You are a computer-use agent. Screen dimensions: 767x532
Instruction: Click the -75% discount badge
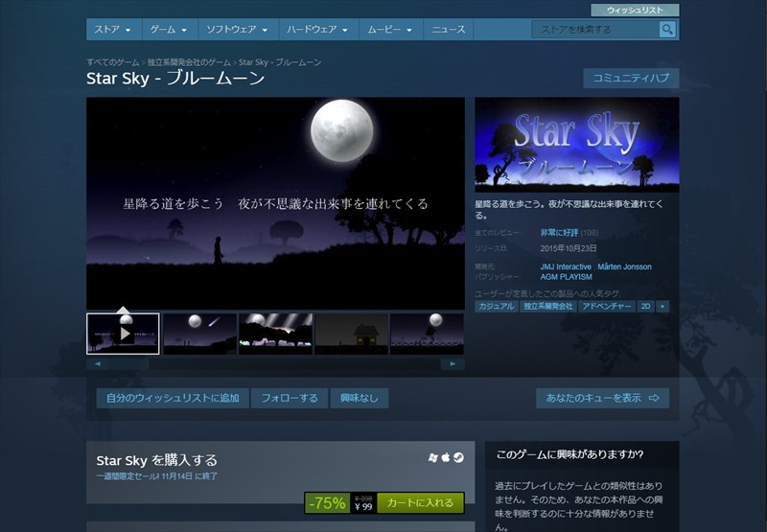(327, 502)
